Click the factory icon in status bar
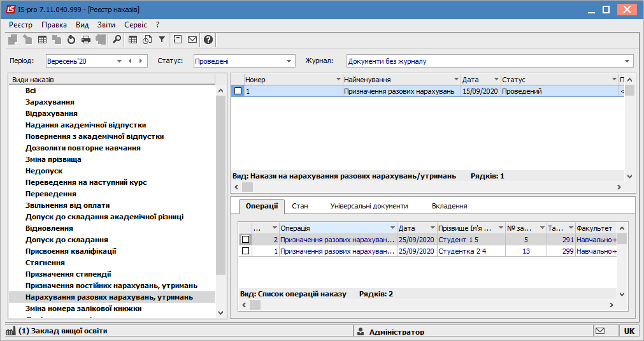644x341 pixels. click(x=11, y=331)
